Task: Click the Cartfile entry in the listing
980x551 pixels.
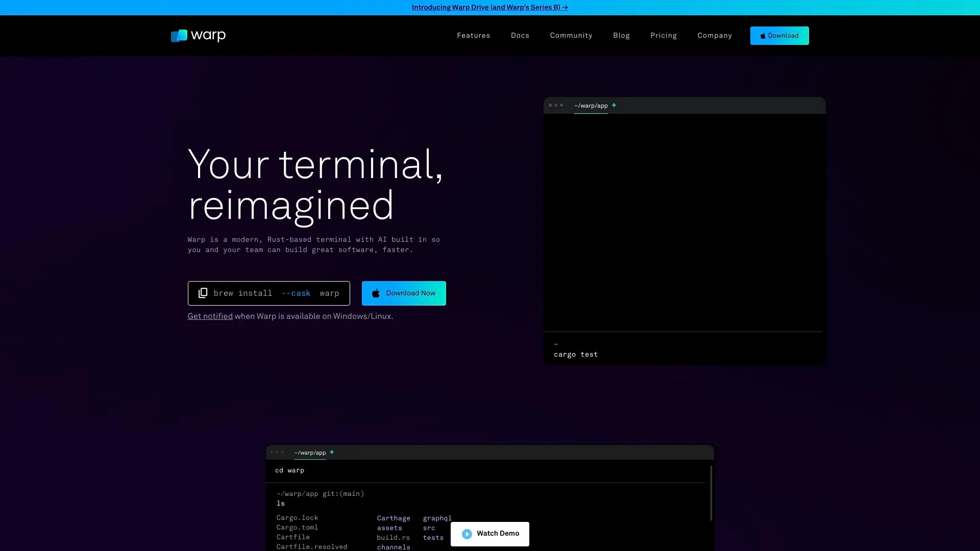Action: [293, 537]
